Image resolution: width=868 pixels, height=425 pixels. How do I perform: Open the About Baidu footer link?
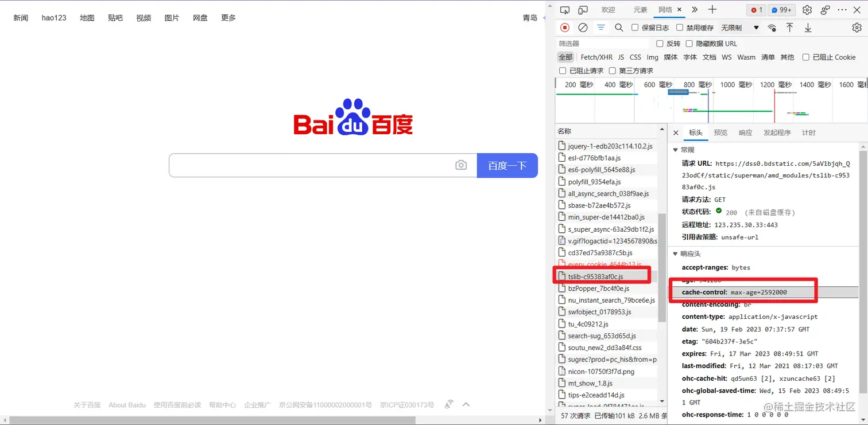point(127,405)
